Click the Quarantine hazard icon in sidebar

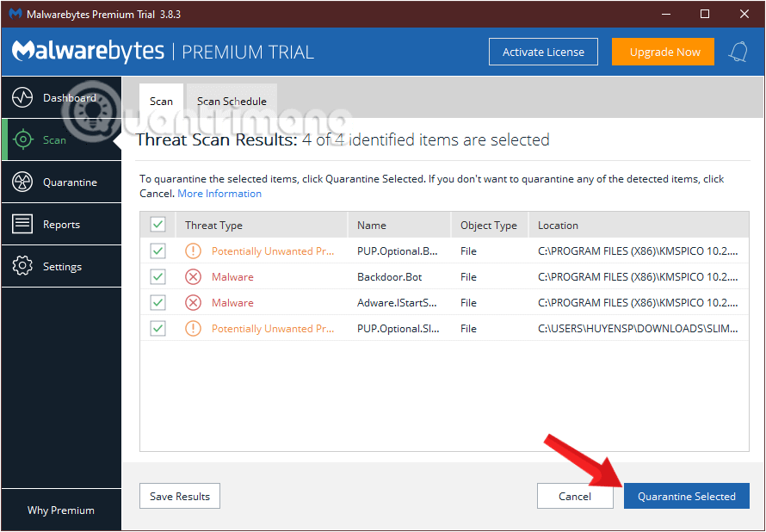tap(22, 182)
